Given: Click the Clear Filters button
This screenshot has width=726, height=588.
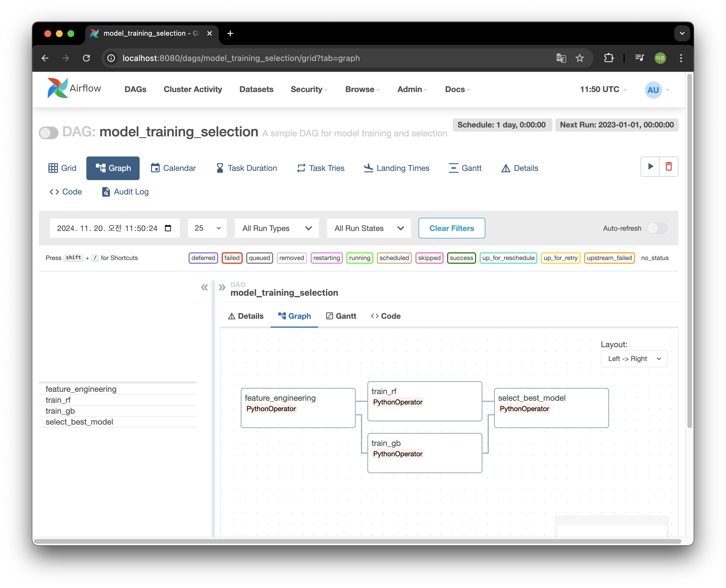Looking at the screenshot, I should tap(451, 228).
